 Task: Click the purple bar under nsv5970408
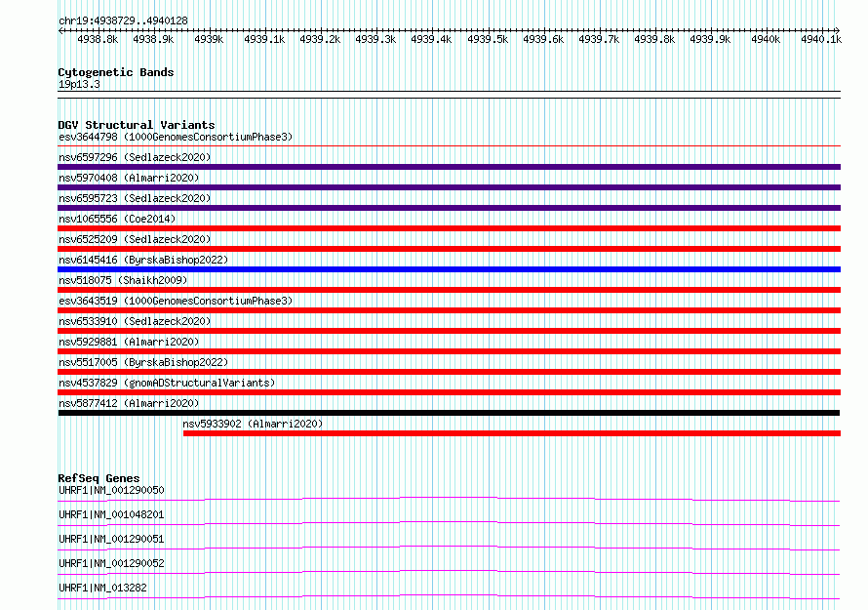449,187
